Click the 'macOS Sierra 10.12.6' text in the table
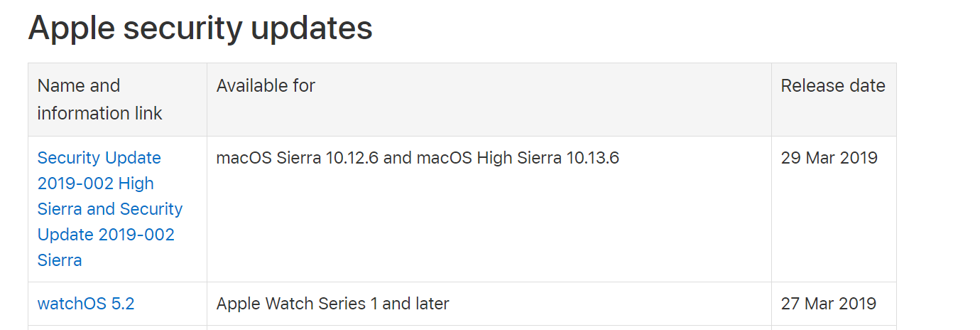 point(297,158)
